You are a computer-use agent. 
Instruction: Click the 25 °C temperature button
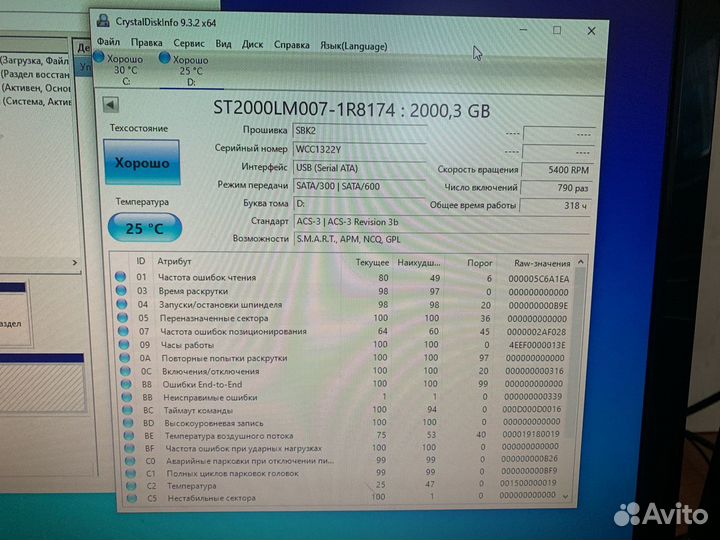[x=145, y=228]
